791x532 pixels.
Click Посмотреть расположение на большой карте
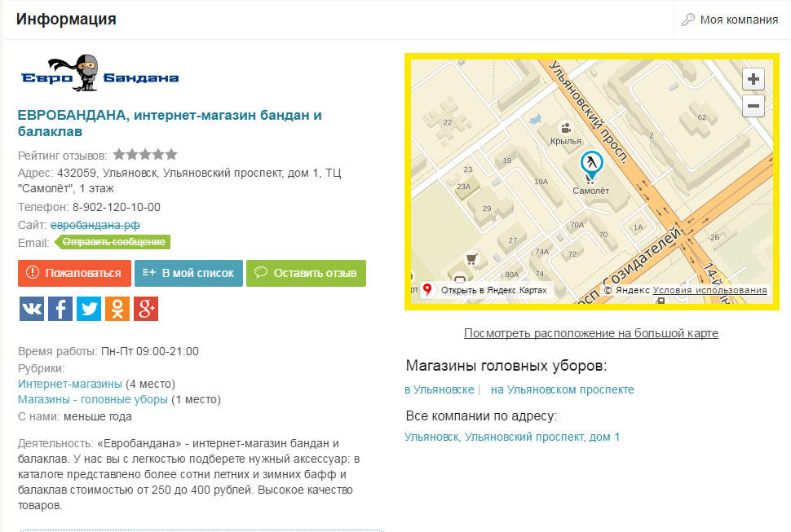coord(591,333)
